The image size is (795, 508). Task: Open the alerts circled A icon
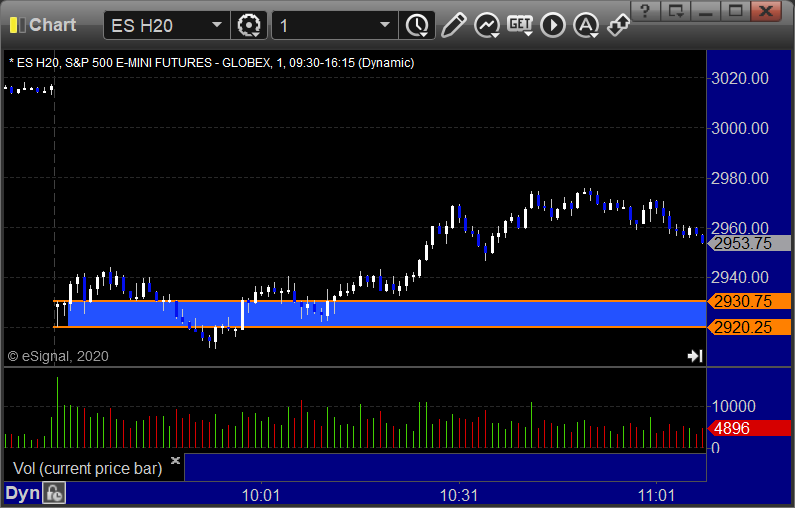tap(586, 25)
